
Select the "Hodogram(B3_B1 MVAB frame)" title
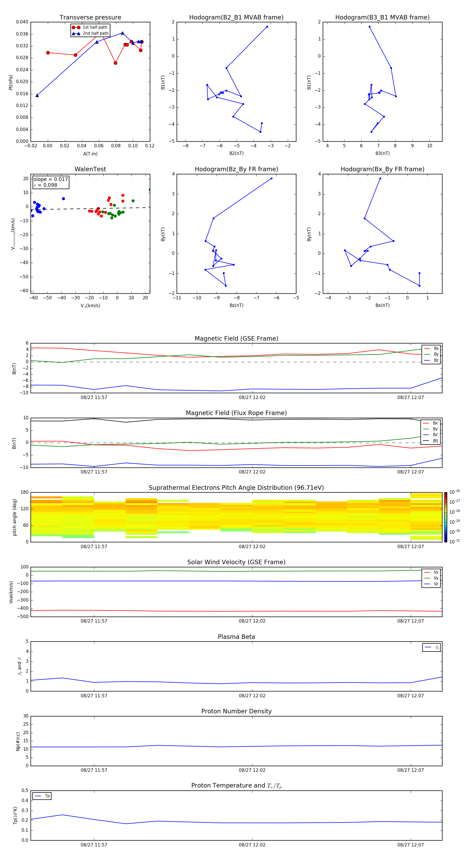(382, 18)
